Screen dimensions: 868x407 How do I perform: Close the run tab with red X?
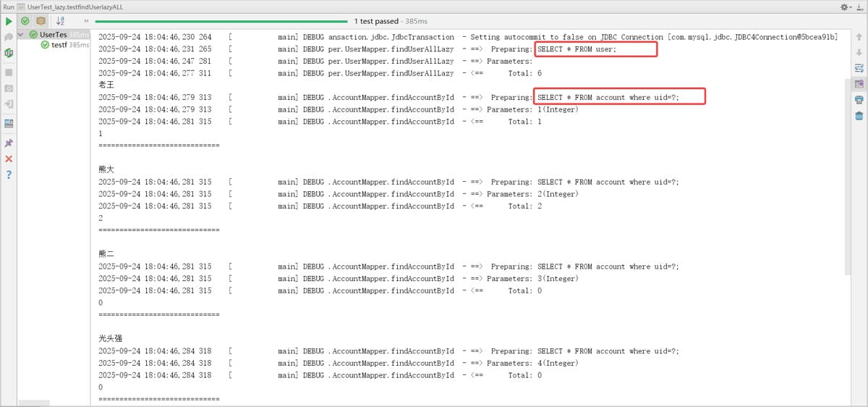coord(9,159)
